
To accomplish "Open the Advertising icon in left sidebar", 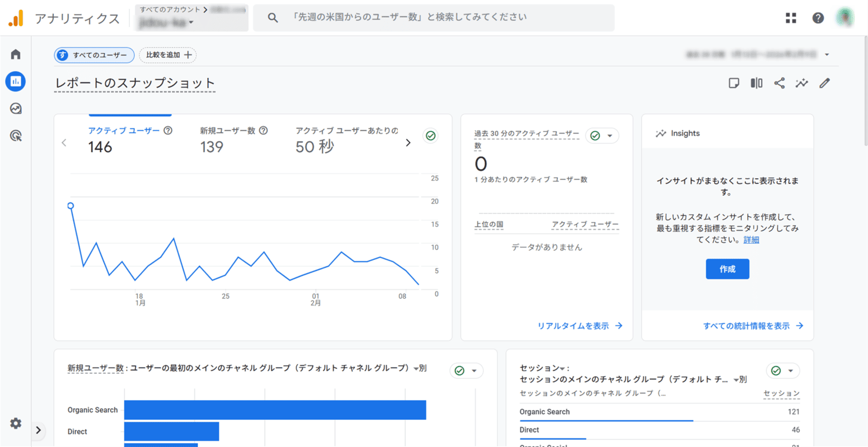I will (x=16, y=136).
